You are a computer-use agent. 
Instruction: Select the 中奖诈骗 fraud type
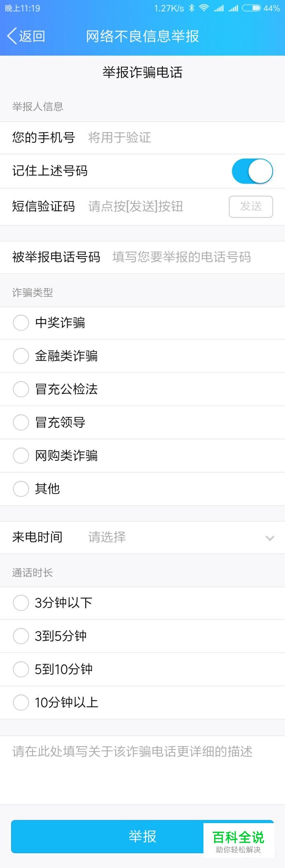coord(21,323)
